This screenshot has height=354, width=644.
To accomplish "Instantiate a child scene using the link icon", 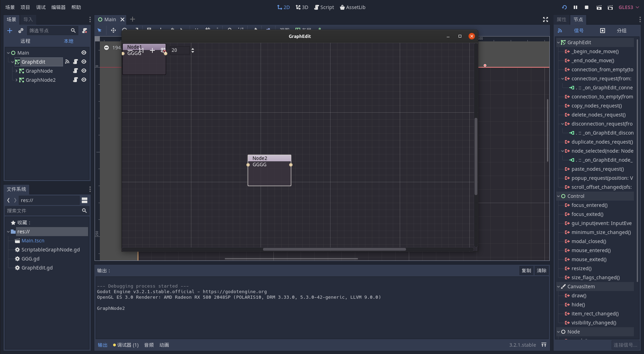I will tap(21, 31).
